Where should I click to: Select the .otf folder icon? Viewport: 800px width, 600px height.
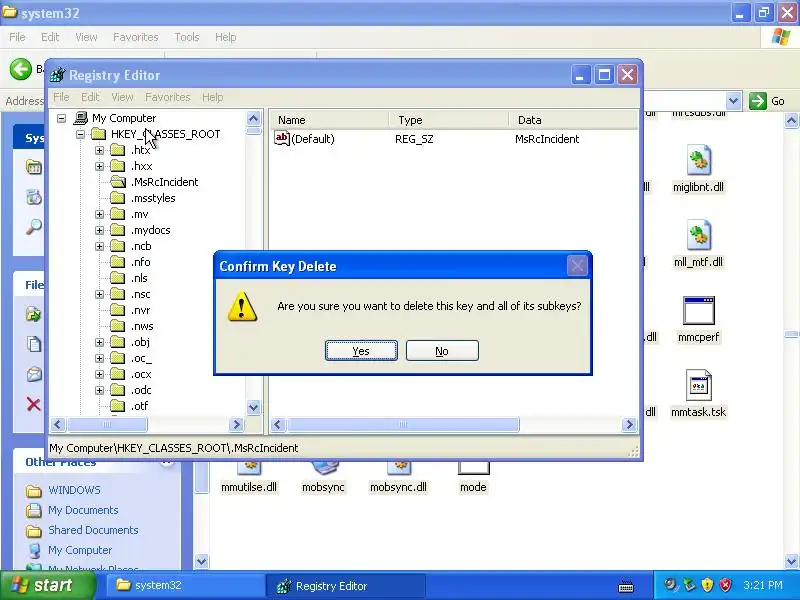(x=118, y=406)
